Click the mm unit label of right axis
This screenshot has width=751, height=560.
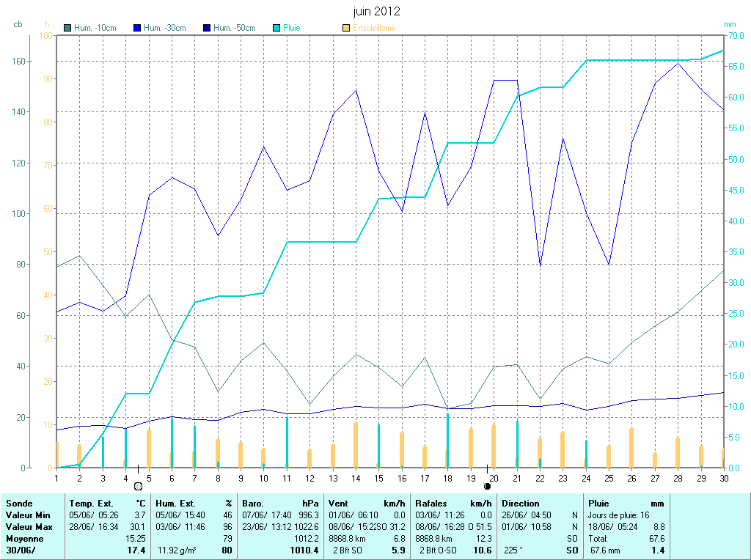730,24
